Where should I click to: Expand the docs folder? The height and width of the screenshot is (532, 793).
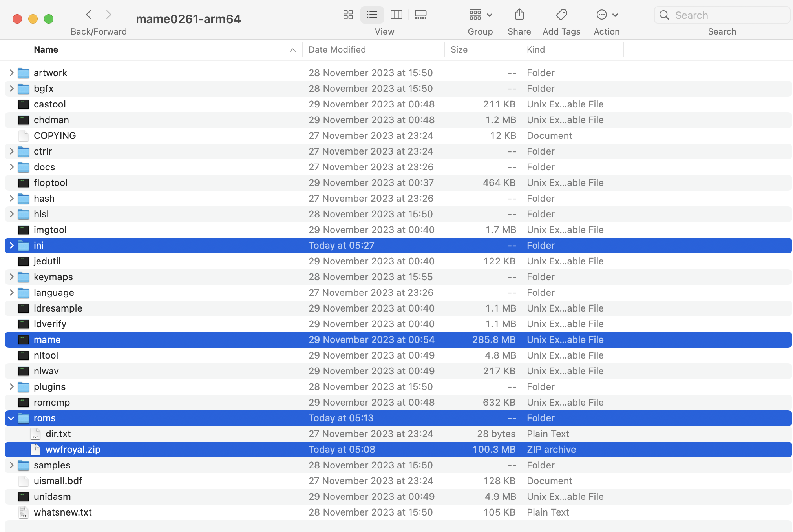click(x=11, y=167)
